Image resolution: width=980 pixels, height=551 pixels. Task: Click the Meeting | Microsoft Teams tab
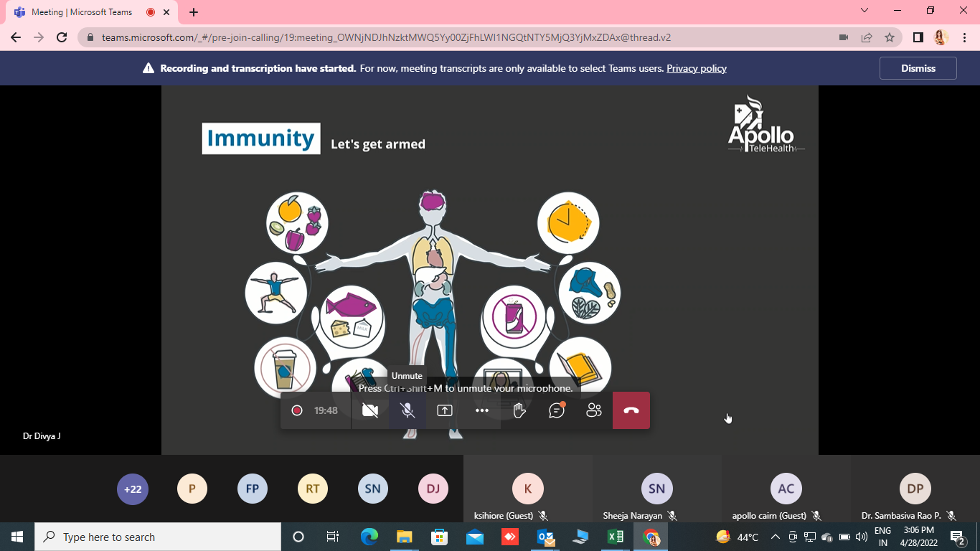tap(83, 12)
